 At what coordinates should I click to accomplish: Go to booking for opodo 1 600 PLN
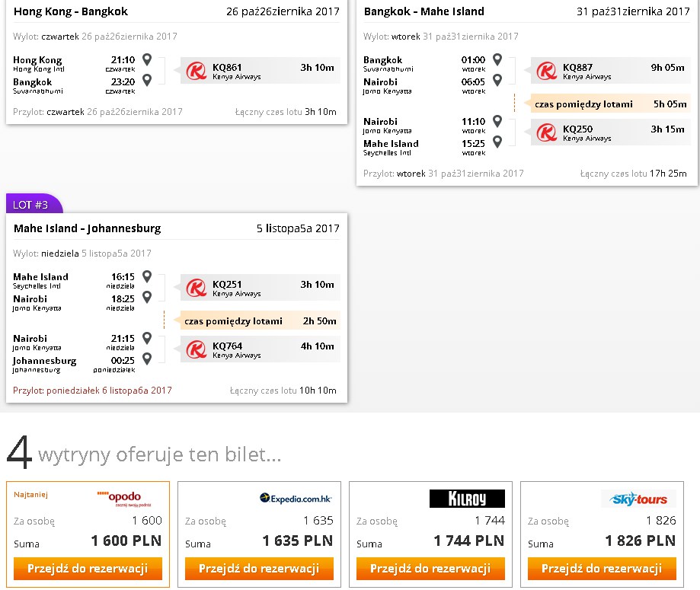(x=88, y=569)
